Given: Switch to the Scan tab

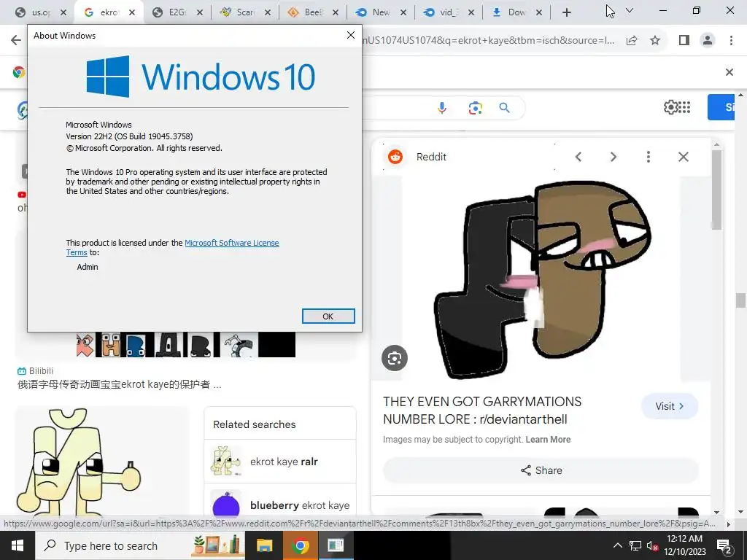Looking at the screenshot, I should 245,12.
